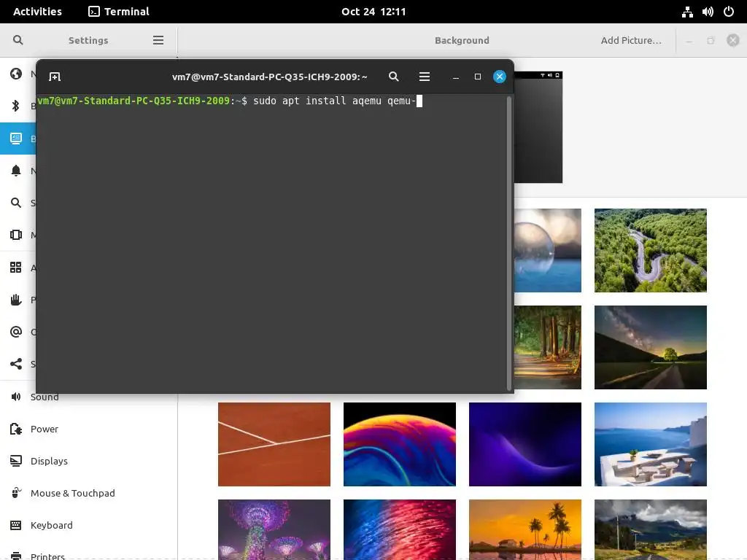747x560 pixels.
Task: Click the power icon in top bar
Action: pyautogui.click(x=729, y=12)
